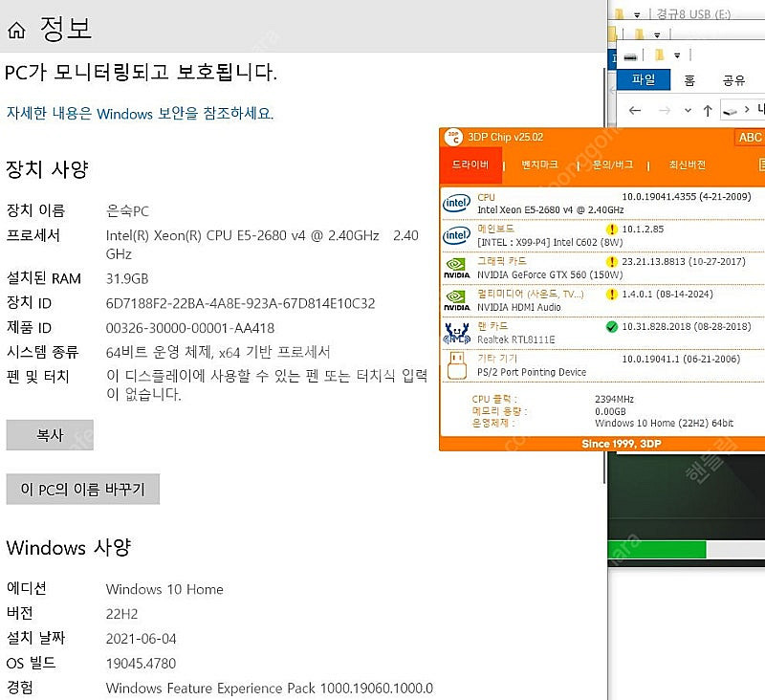The height and width of the screenshot is (700, 765).
Task: Select NVIDIA GeForce GTX 560 entry
Action: pyautogui.click(x=550, y=274)
